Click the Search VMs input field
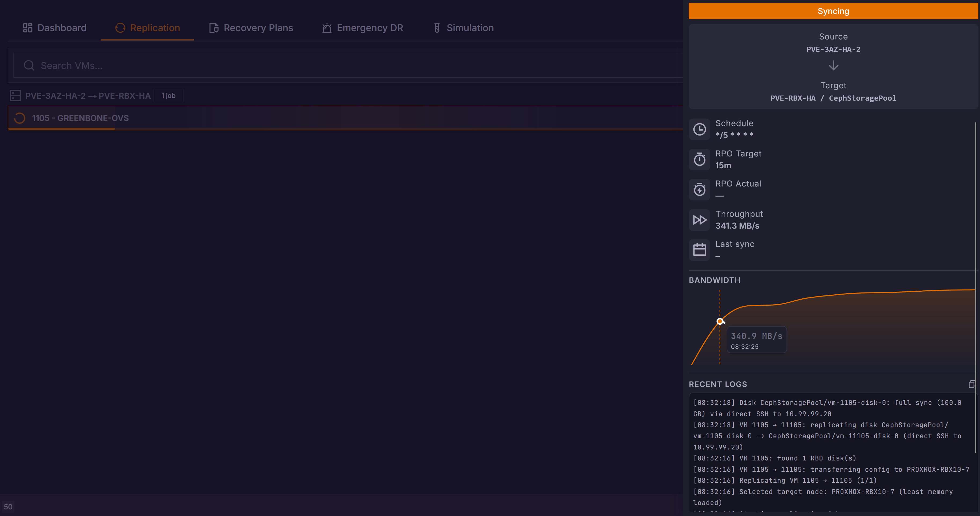 click(x=348, y=65)
